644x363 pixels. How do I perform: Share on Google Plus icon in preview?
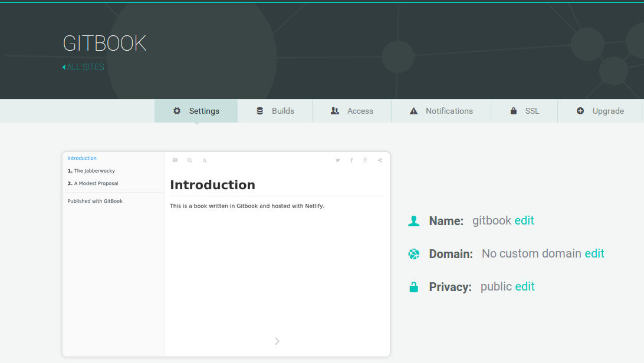click(x=365, y=160)
